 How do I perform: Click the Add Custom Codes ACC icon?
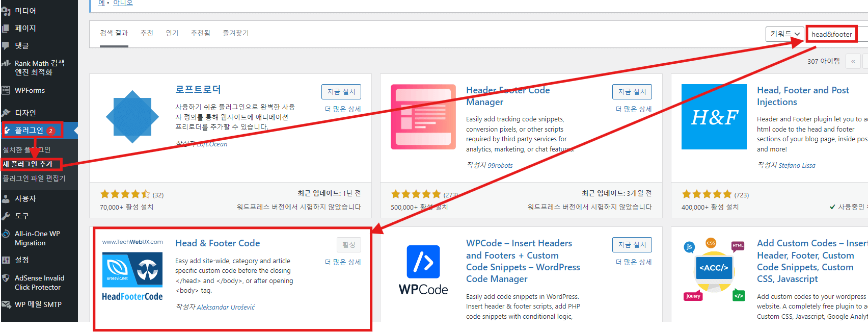714,270
